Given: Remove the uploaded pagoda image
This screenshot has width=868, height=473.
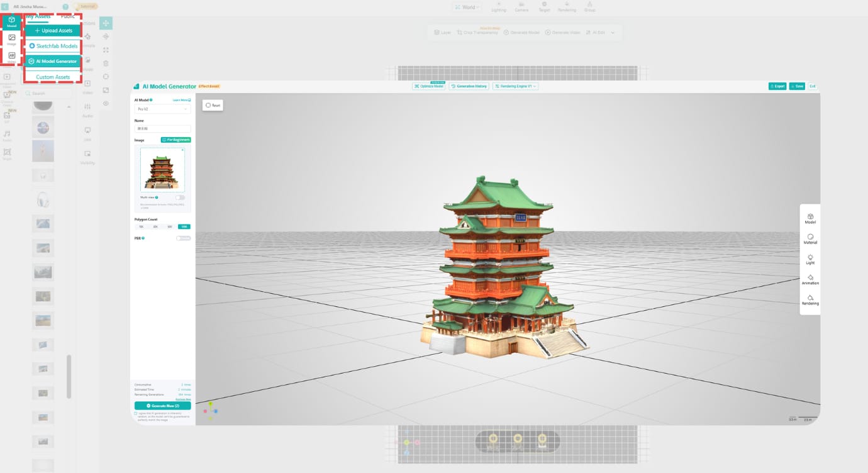Looking at the screenshot, I should (182, 150).
